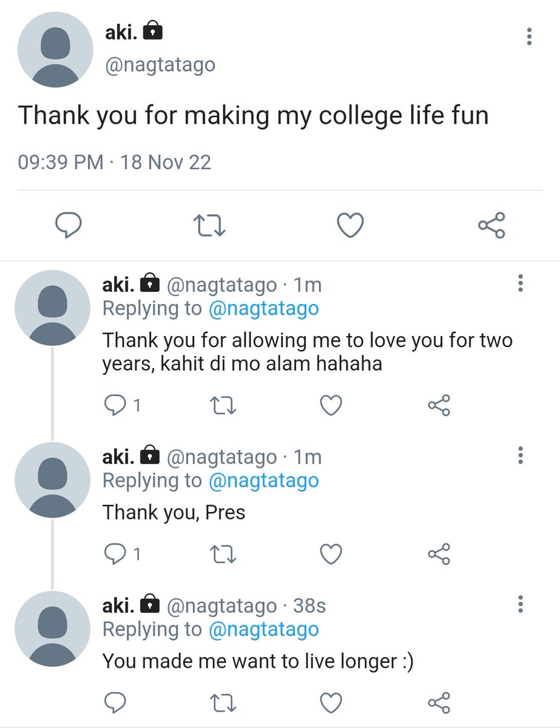The height and width of the screenshot is (728, 560).
Task: Like the 'Thank you, Pres' tweet
Action: tap(331, 554)
